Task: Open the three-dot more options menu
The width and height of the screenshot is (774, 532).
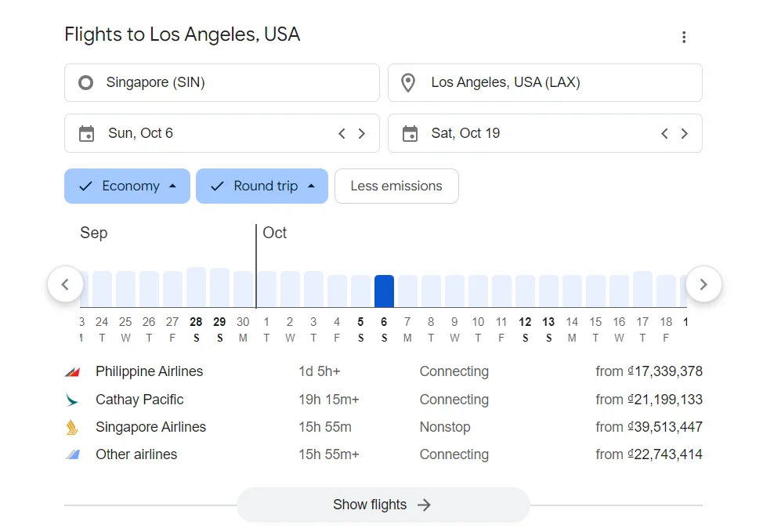Action: (684, 37)
